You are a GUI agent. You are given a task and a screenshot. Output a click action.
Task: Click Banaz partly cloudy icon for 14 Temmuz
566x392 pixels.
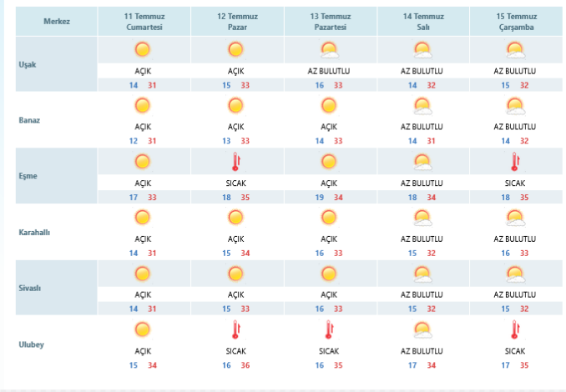click(422, 107)
